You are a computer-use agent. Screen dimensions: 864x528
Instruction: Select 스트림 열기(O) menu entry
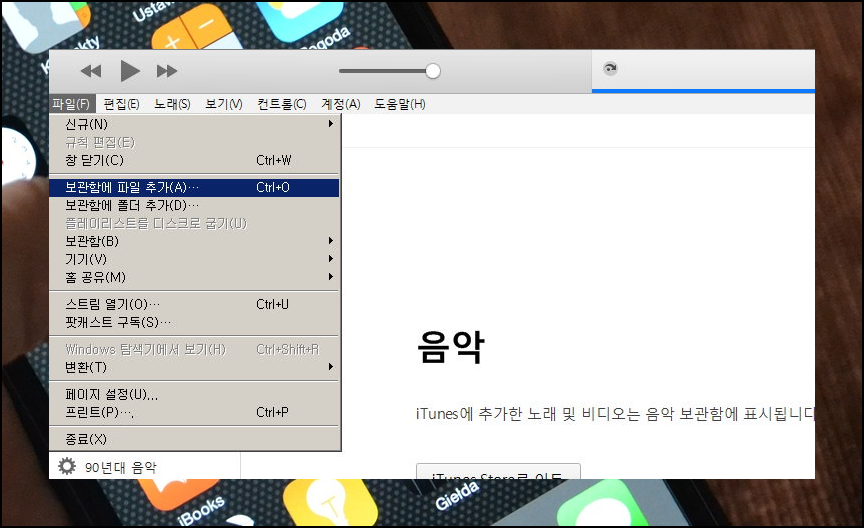click(194, 304)
